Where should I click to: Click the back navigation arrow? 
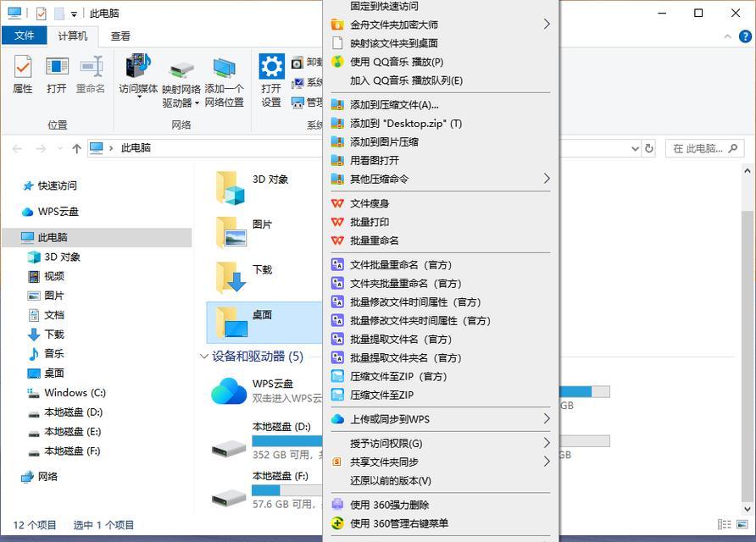17,148
